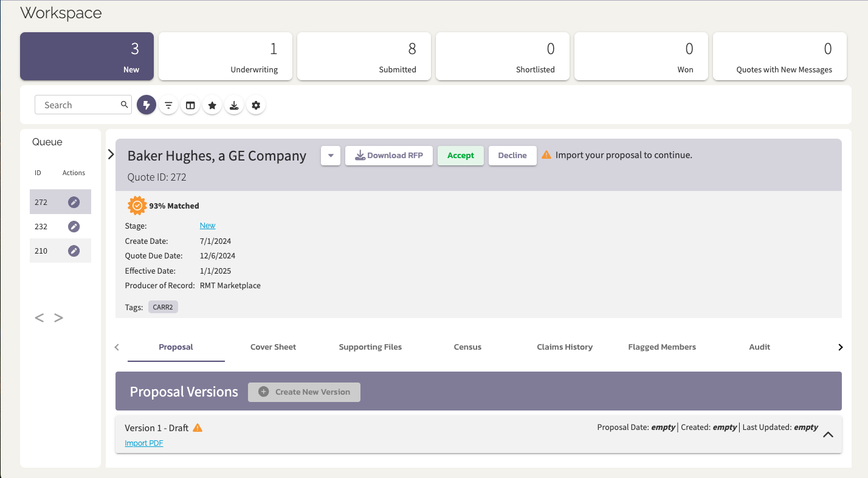
Task: Click the Download RFP button
Action: tap(389, 156)
